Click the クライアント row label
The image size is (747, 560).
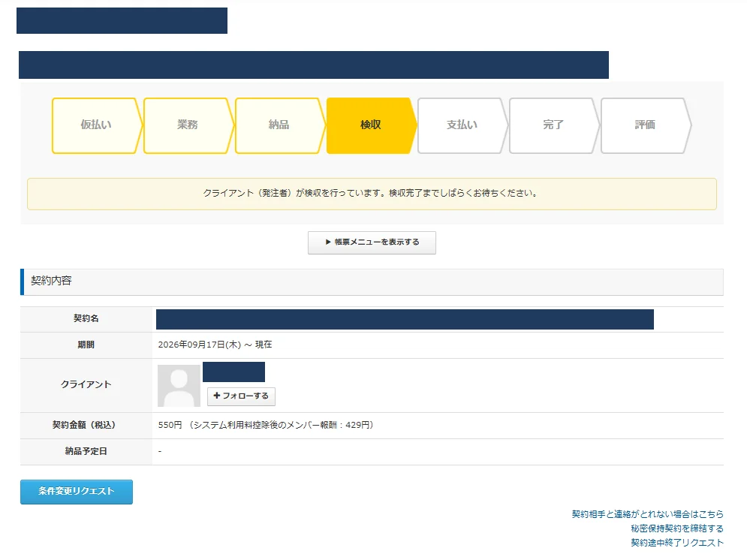(x=86, y=384)
